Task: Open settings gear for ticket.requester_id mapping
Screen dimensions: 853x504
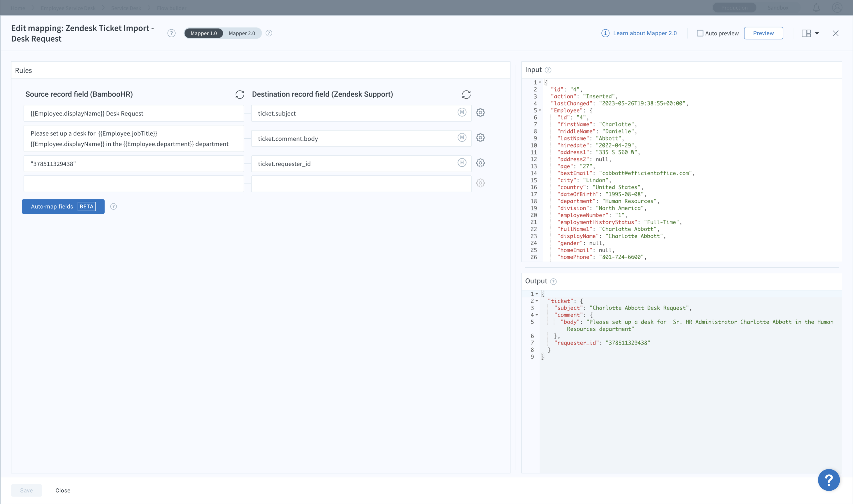Action: [480, 163]
